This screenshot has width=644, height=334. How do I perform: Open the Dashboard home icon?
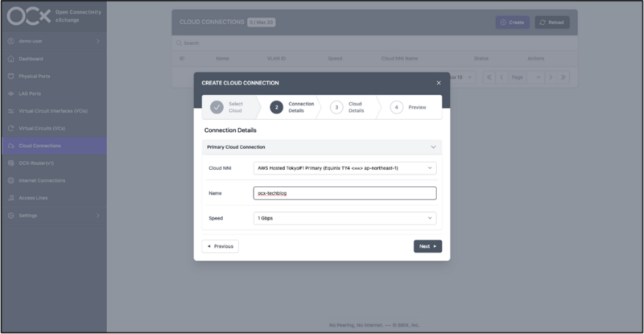click(x=11, y=59)
